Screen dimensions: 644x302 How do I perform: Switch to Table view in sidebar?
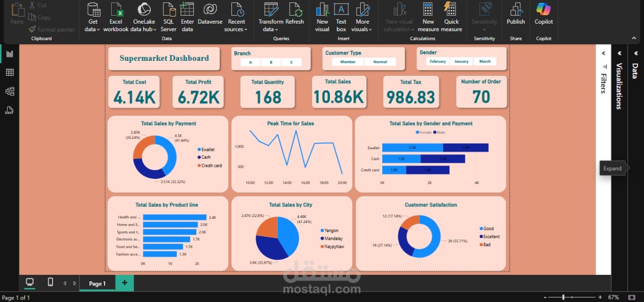point(10,72)
